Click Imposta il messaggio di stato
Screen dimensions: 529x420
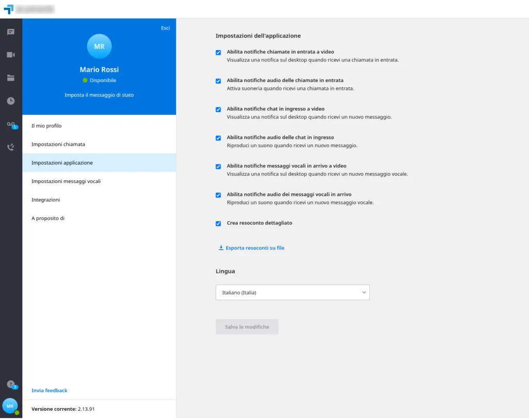click(x=99, y=95)
